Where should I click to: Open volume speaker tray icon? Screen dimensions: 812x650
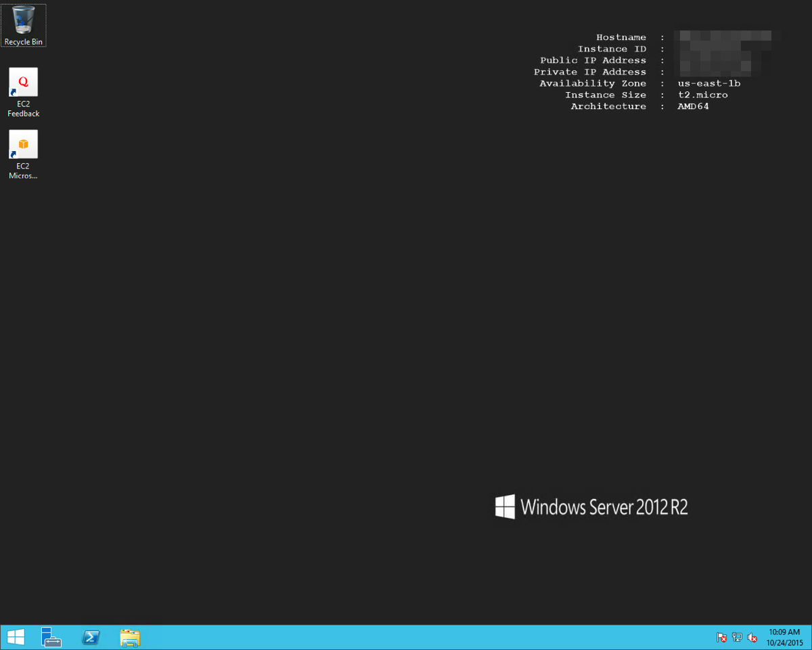pos(752,637)
